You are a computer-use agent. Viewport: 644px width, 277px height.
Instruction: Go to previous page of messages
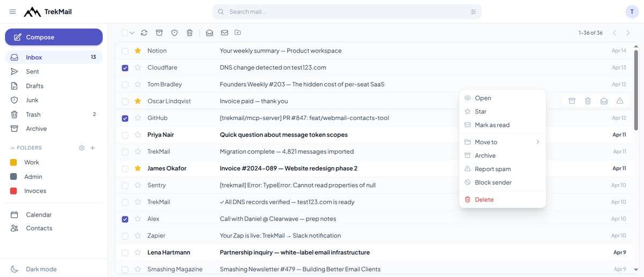point(614,33)
